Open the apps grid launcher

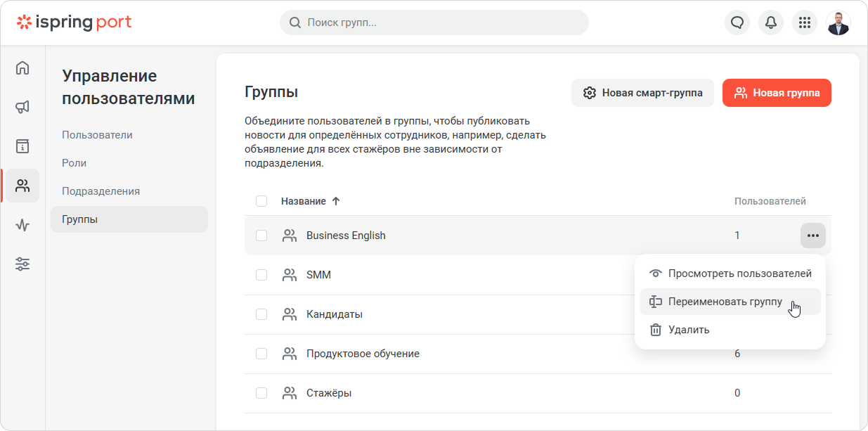click(805, 22)
